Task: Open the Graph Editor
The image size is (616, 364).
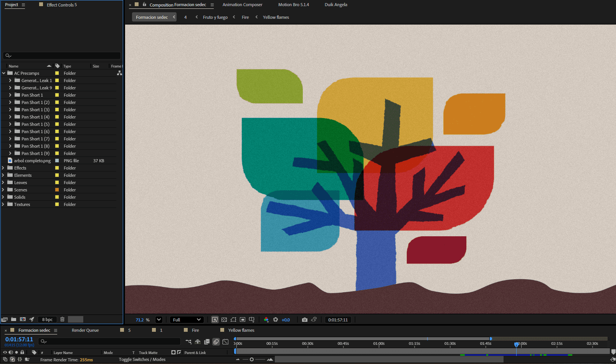Action: pyautogui.click(x=225, y=341)
